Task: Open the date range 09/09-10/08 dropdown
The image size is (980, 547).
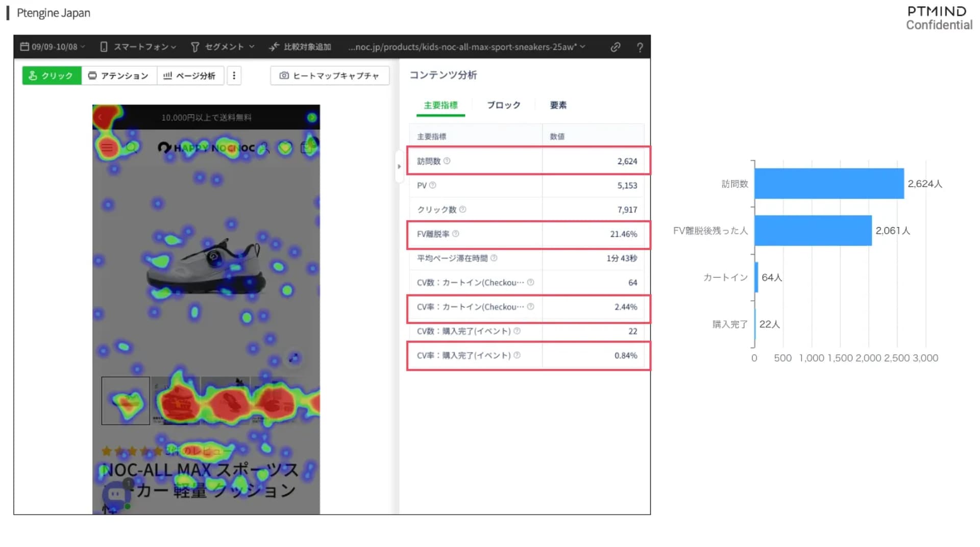Action: 53,47
